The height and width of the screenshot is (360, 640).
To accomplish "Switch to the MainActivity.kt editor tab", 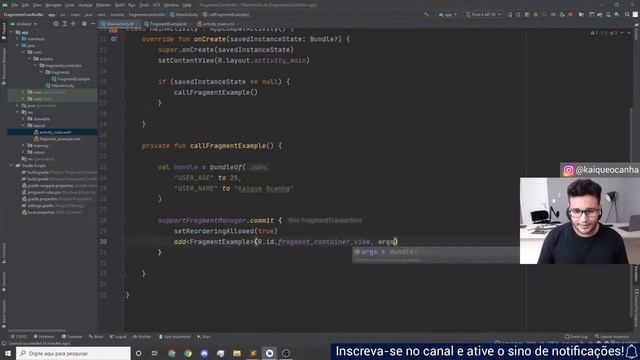I will tap(119, 24).
